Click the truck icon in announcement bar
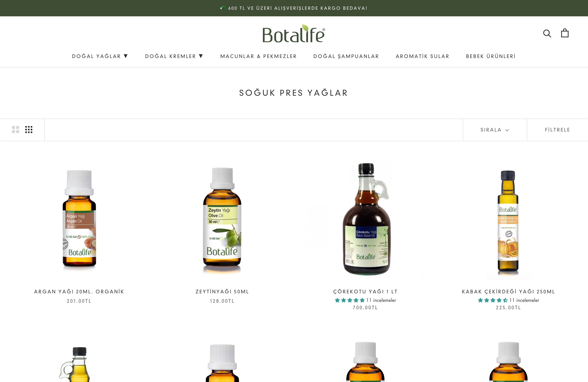Viewport: 588px width, 382px height. point(222,8)
